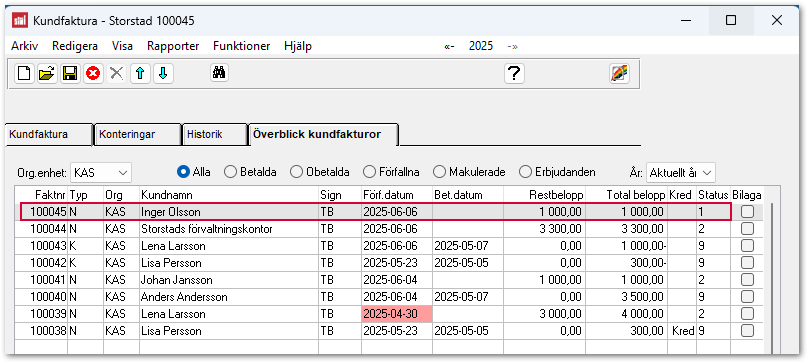Sort by the Förf.datum column header
Screen dimensions: 808x363
pyautogui.click(x=397, y=195)
